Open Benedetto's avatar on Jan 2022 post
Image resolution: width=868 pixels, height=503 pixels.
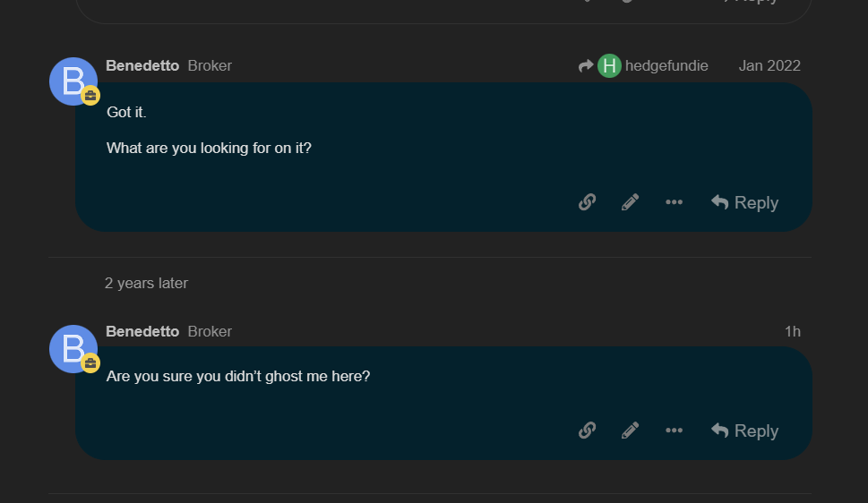tap(73, 81)
